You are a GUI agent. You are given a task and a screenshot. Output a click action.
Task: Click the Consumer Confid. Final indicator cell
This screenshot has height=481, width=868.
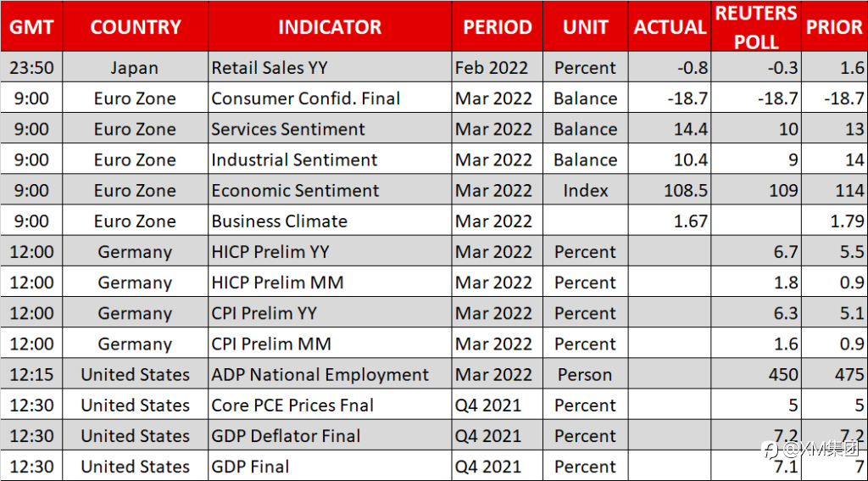[x=330, y=98]
